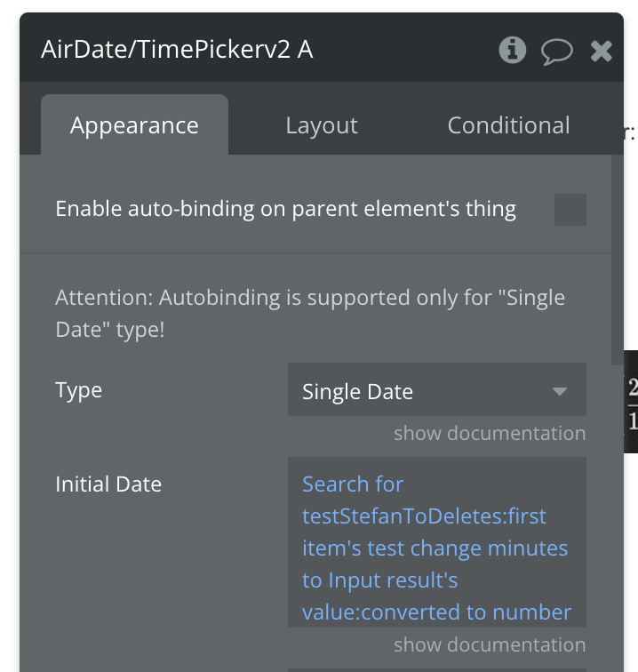
Task: Enable the auto-binding checkbox
Action: click(570, 210)
